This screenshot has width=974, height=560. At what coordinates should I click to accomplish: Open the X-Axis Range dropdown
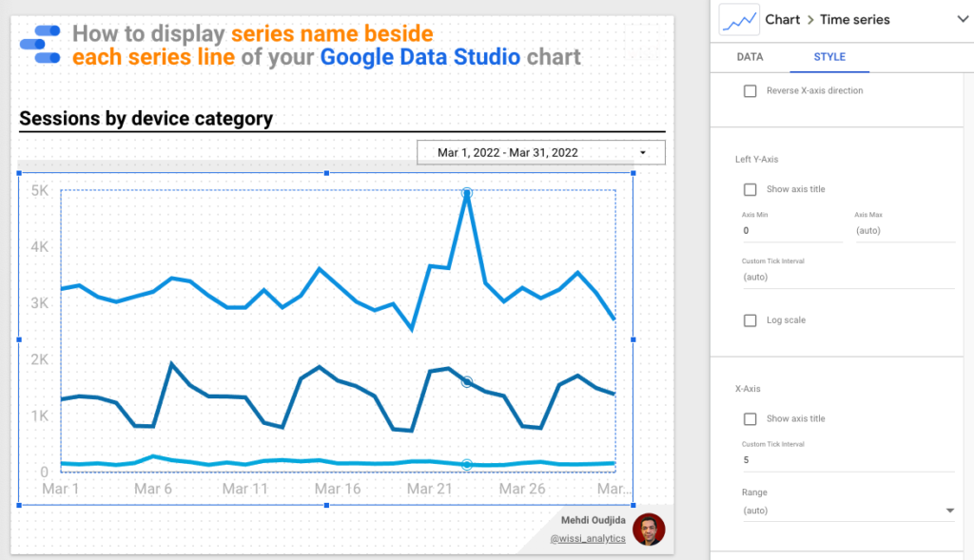pos(847,511)
